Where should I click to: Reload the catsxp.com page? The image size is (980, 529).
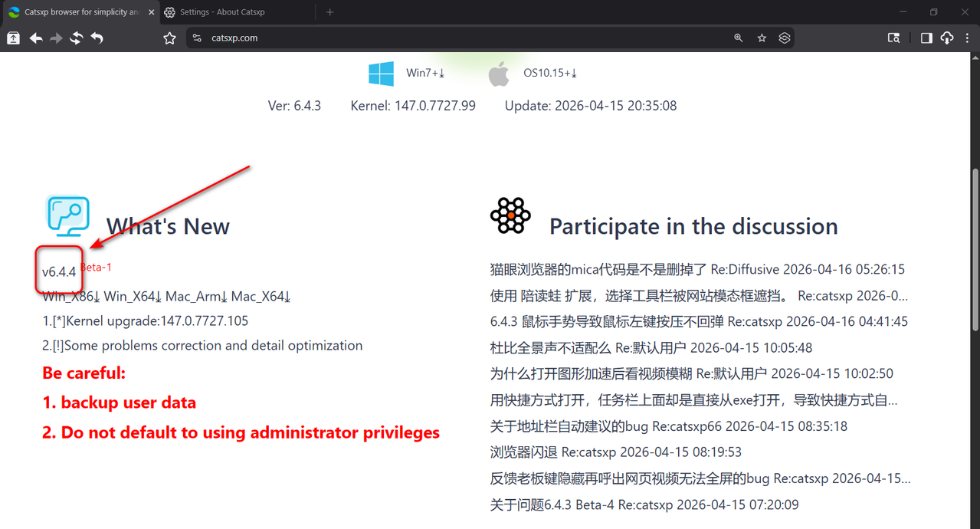(76, 38)
